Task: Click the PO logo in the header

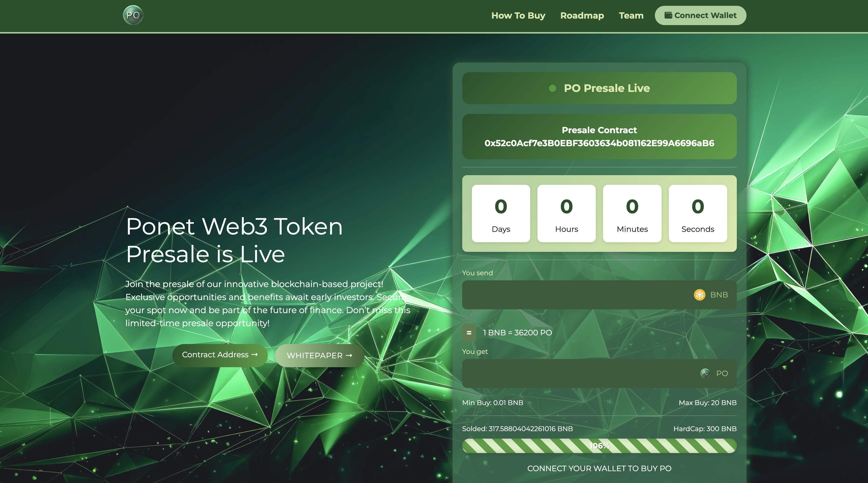Action: (x=133, y=15)
